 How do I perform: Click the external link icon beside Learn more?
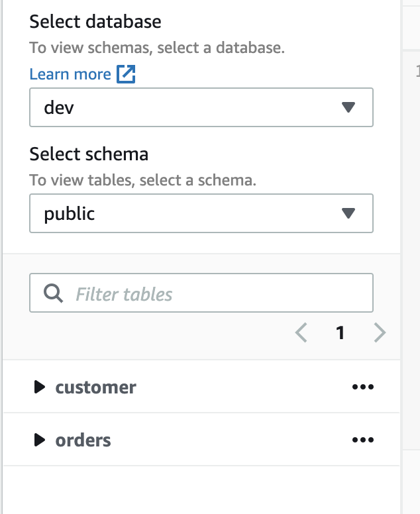point(126,74)
